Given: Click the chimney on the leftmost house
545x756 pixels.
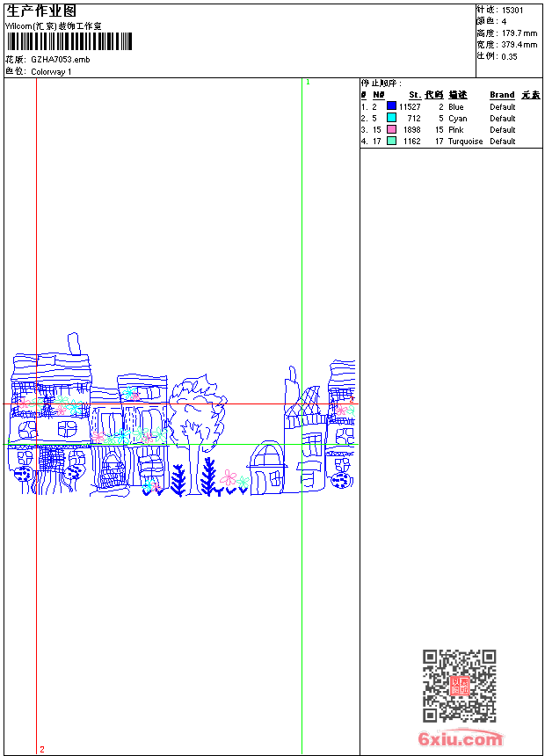Looking at the screenshot, I should (74, 344).
